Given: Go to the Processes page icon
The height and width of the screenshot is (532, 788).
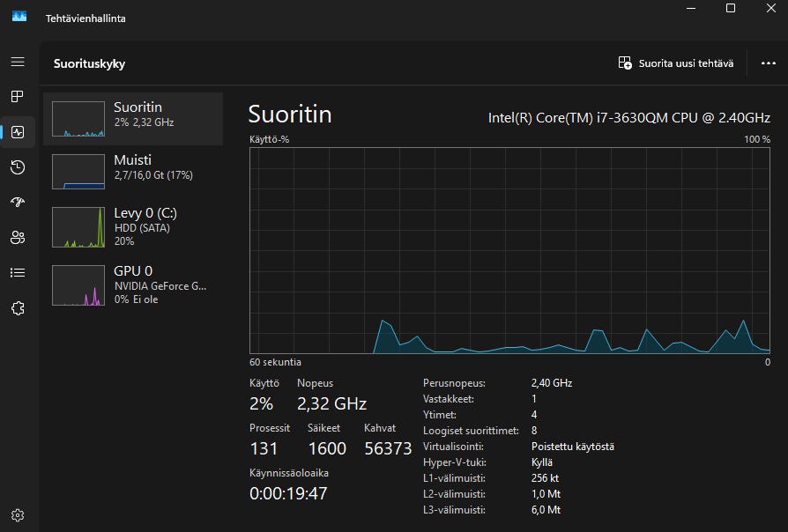Looking at the screenshot, I should point(18,97).
